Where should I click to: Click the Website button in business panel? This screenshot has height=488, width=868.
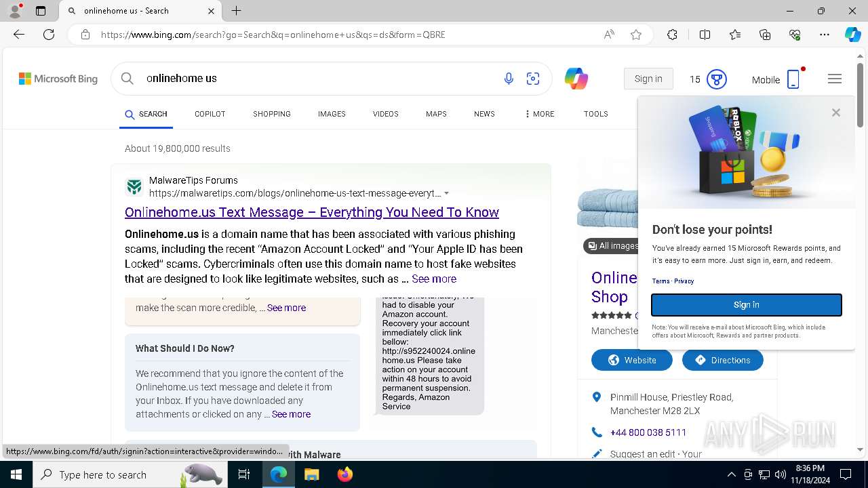click(x=632, y=360)
